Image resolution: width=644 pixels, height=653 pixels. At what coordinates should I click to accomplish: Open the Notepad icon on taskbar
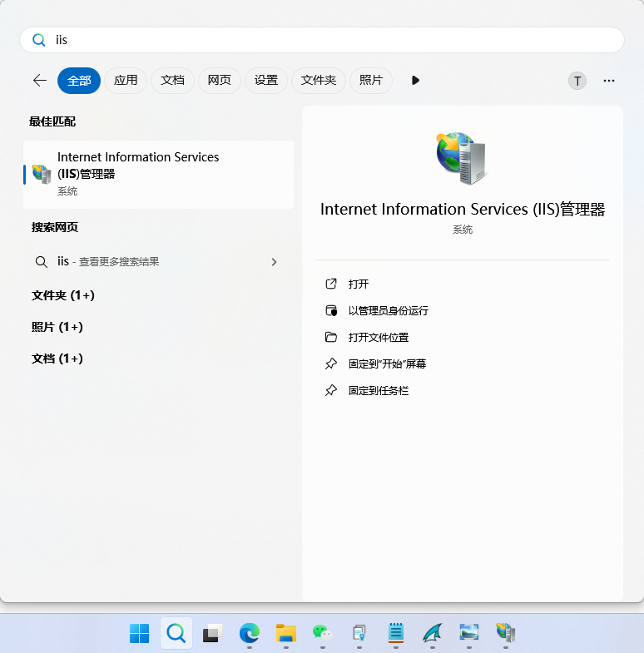[x=396, y=633]
